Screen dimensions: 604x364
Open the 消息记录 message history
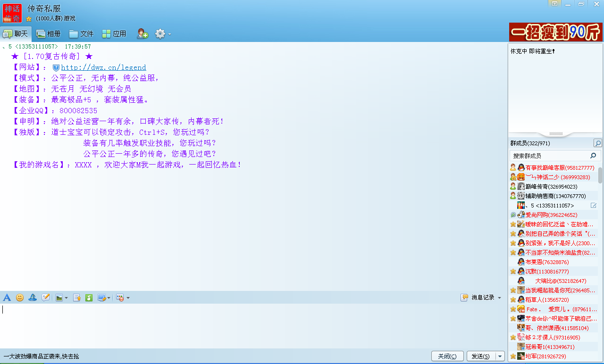point(478,298)
